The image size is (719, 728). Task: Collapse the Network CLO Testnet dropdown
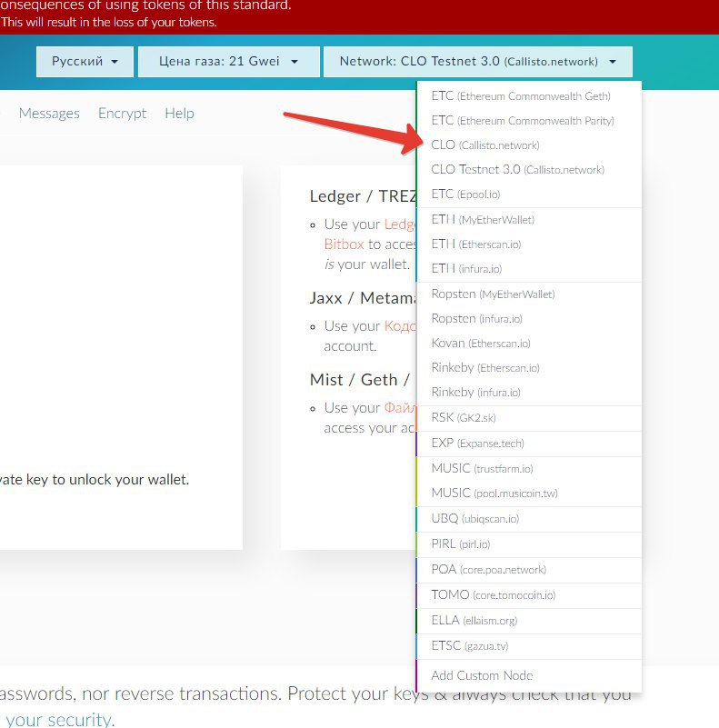478,61
